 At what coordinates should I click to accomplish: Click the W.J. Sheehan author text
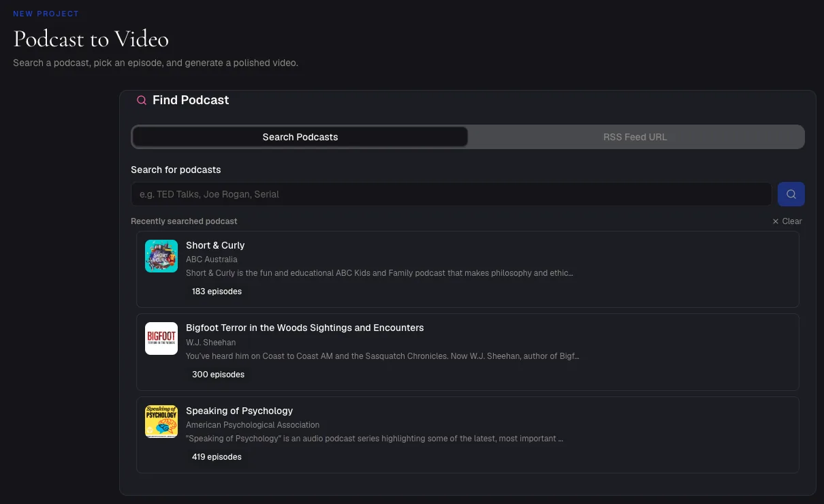(211, 342)
